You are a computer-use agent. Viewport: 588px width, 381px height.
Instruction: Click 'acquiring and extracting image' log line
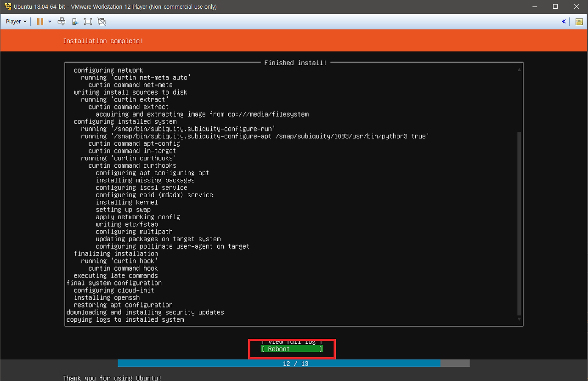point(202,114)
